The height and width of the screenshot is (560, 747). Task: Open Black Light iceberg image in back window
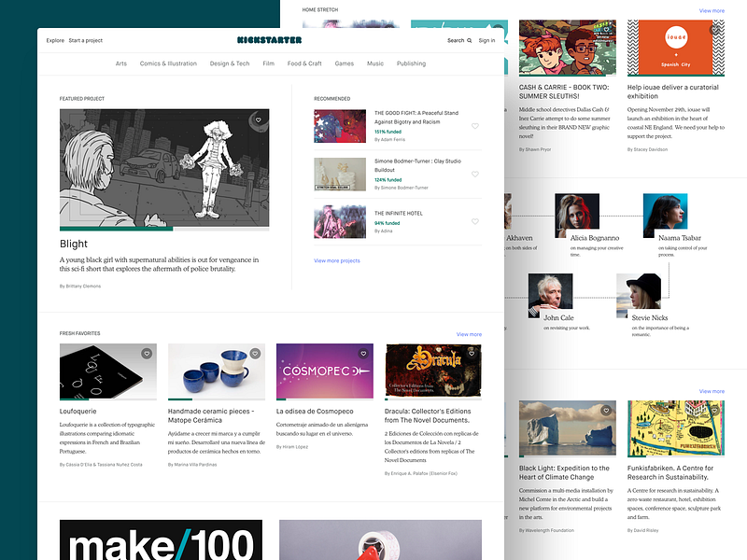(x=568, y=427)
